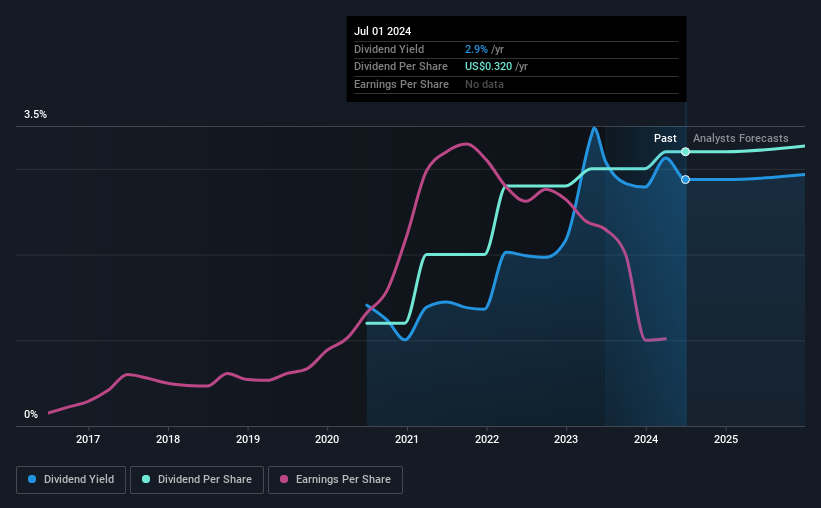
Task: Click the 2020 x-axis year label
Action: [x=327, y=439]
